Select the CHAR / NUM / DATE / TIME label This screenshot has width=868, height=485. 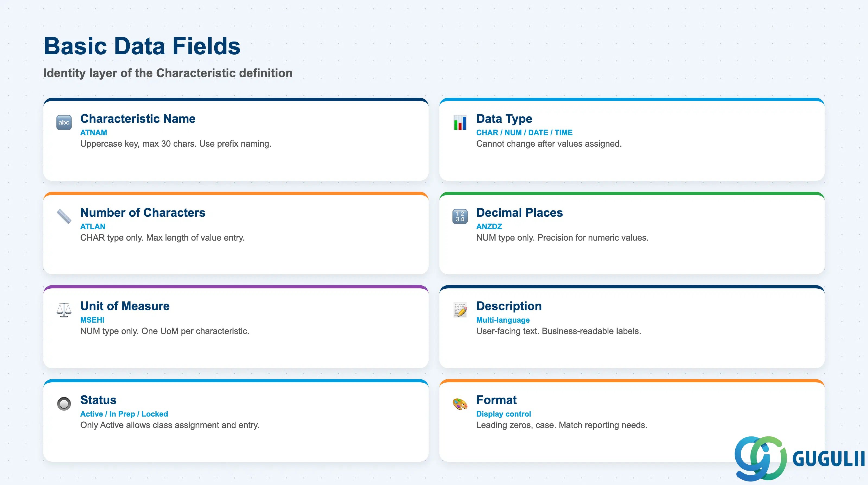[x=524, y=133]
